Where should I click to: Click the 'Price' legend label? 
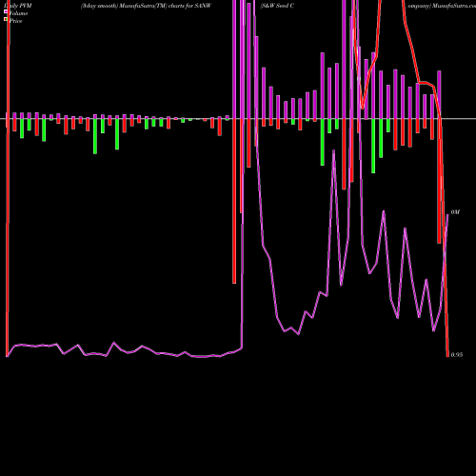point(15,21)
